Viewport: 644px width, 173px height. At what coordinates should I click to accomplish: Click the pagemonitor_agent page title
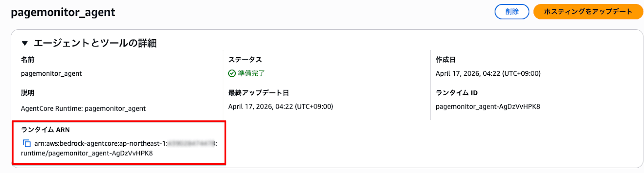(63, 12)
